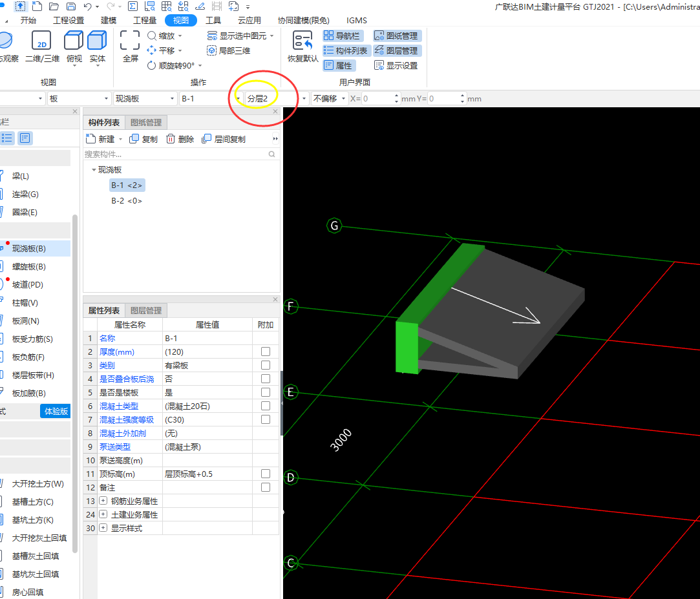Switch to 图层管理 tab in property panel
Screen dimensions: 700x599
[x=146, y=310]
